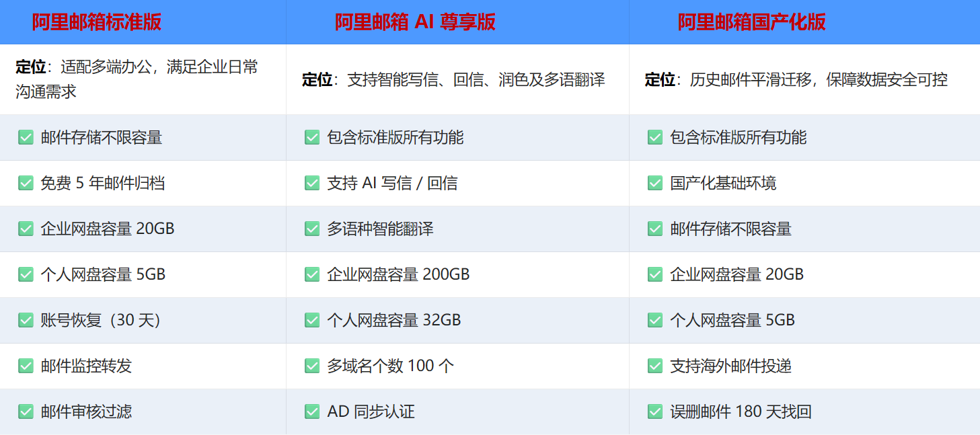Click the checkmark next to 个人网盘容量 32GB
This screenshot has width=980, height=435.
point(312,320)
